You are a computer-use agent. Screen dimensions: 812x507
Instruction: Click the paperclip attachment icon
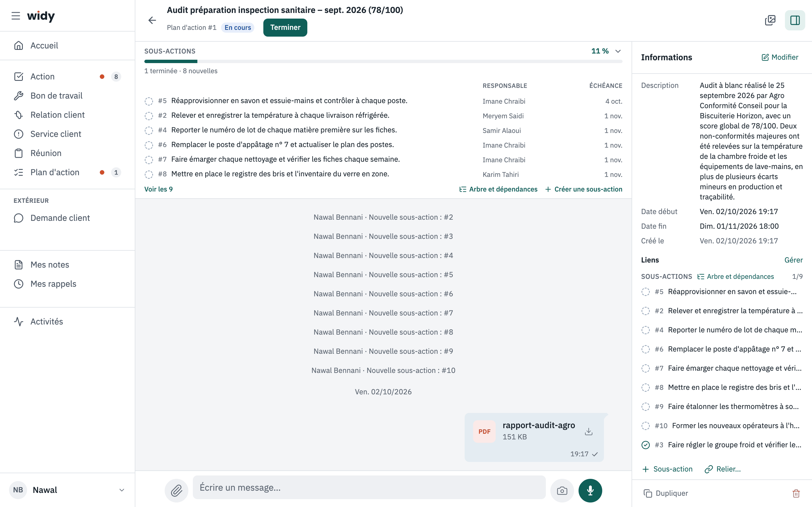pos(176,491)
